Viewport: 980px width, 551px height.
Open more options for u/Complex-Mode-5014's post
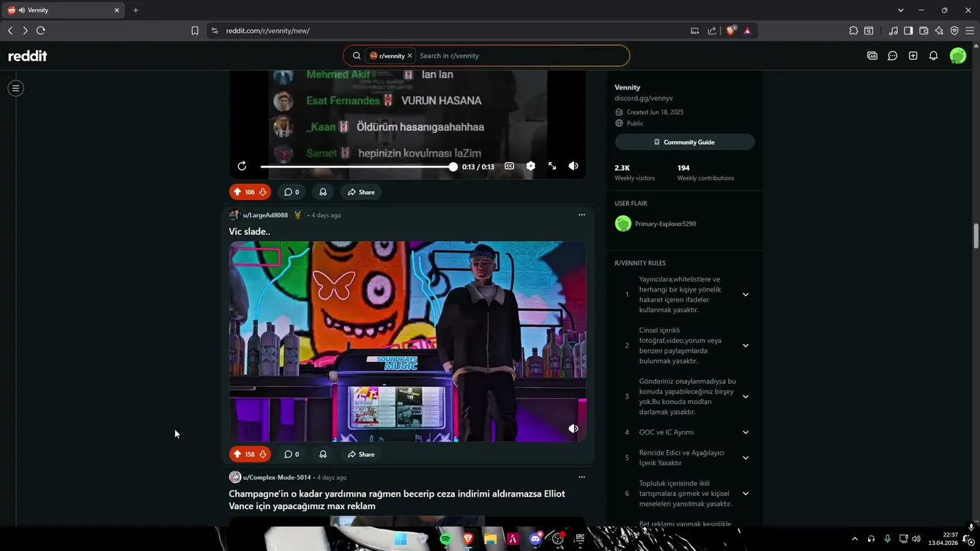tap(581, 478)
